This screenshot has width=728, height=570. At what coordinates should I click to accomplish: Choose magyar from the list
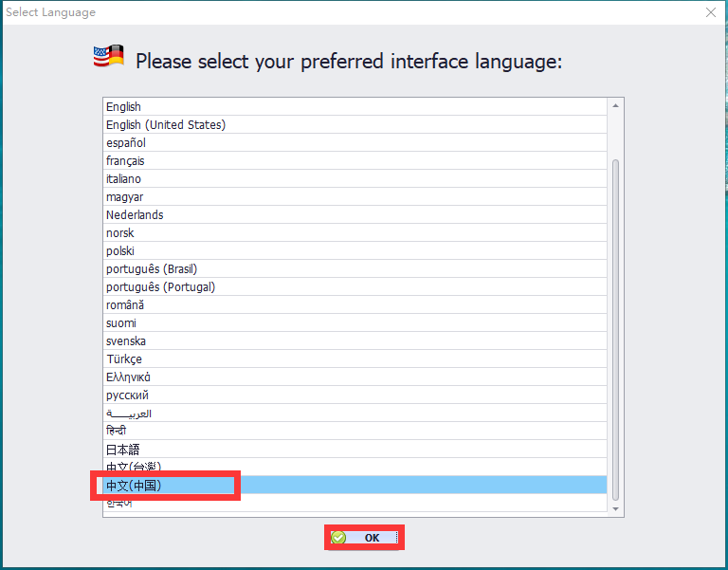(x=355, y=197)
